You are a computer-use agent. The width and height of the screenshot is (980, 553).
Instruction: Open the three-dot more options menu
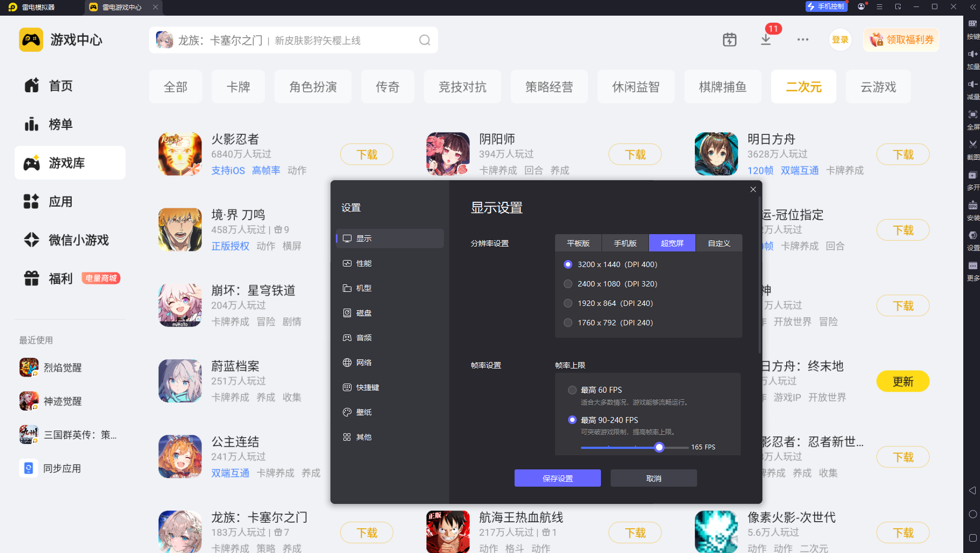(x=803, y=40)
